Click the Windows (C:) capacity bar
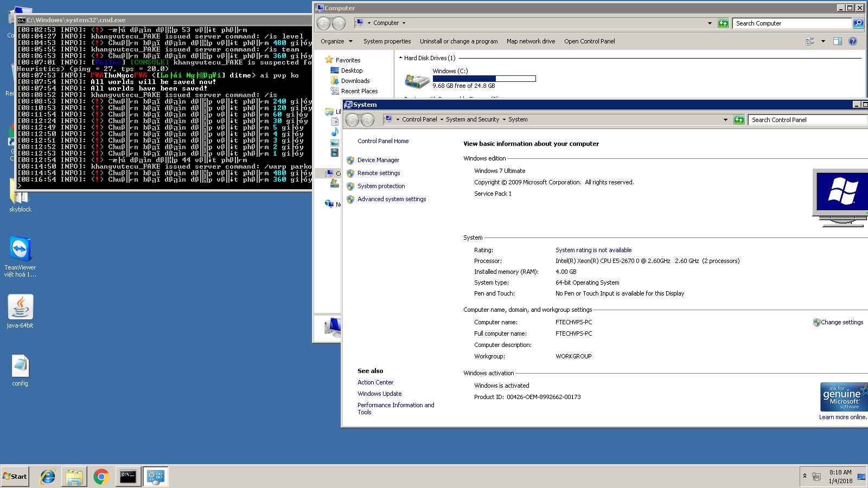Image resolution: width=868 pixels, height=488 pixels. [x=484, y=79]
